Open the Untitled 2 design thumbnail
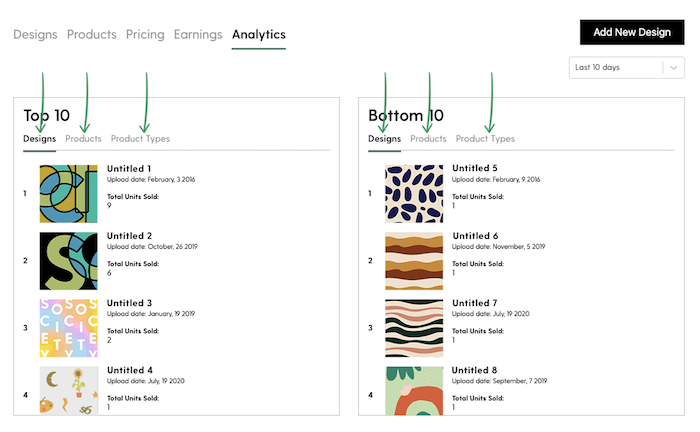The width and height of the screenshot is (700, 432). pyautogui.click(x=68, y=261)
